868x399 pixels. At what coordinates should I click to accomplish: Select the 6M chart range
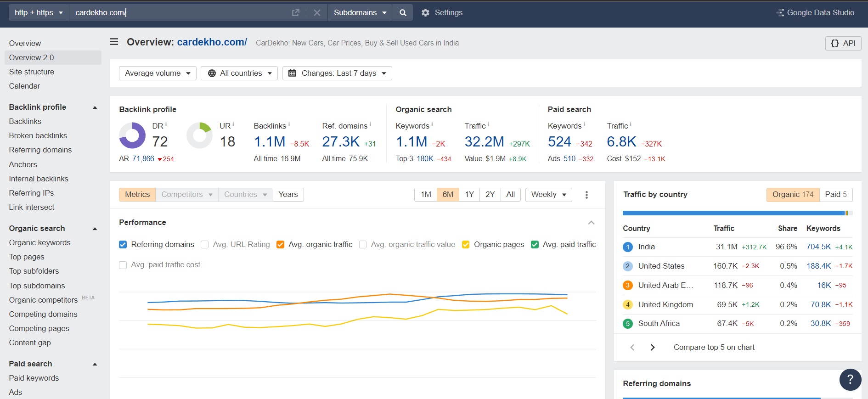coord(448,195)
